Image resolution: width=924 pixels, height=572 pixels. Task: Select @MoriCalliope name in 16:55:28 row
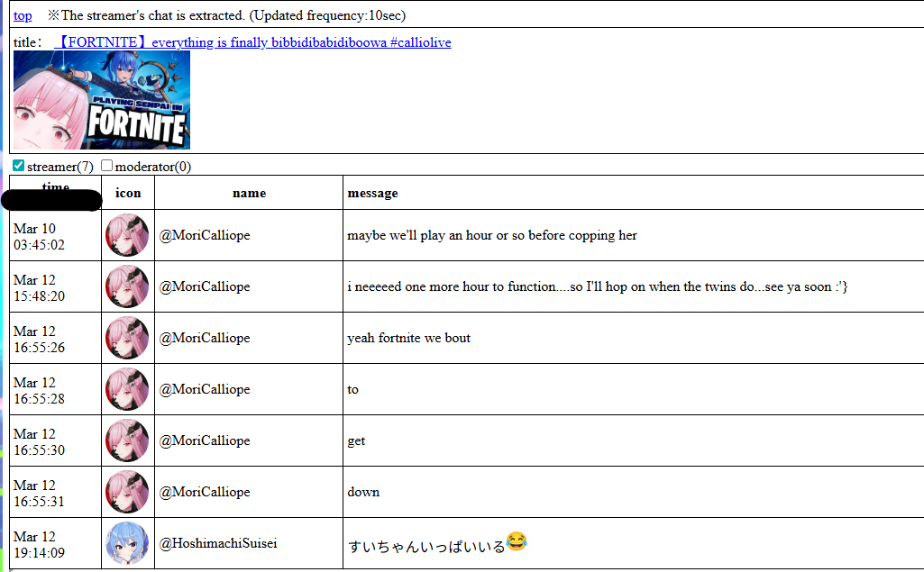coord(205,389)
